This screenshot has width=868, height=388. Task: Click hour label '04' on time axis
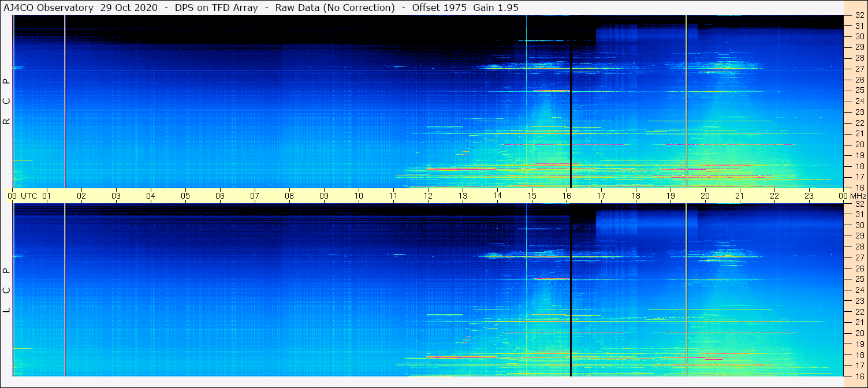151,196
